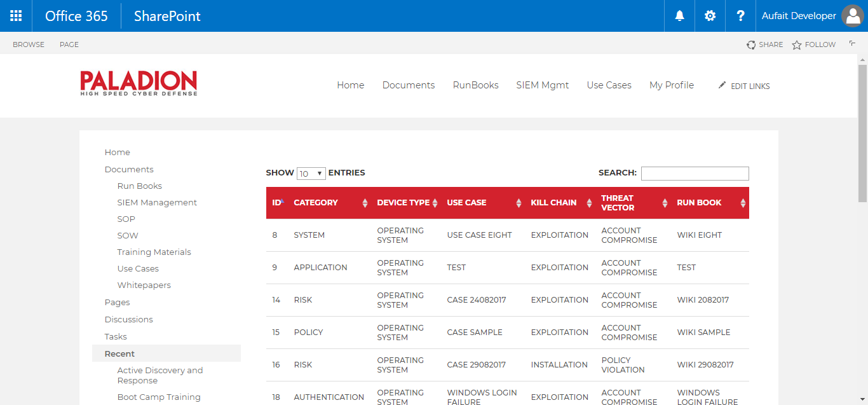Open the Aufait Developer profile avatar
This screenshot has width=868, height=405.
[852, 15]
